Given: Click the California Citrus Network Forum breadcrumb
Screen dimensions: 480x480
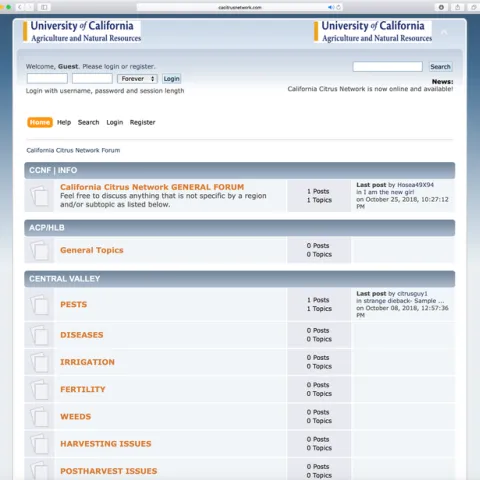Looking at the screenshot, I should tap(73, 150).
